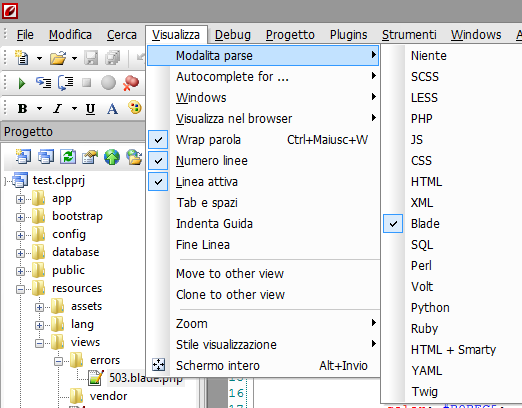Collapse the resources folder node
The width and height of the screenshot is (522, 408).
coord(20,289)
